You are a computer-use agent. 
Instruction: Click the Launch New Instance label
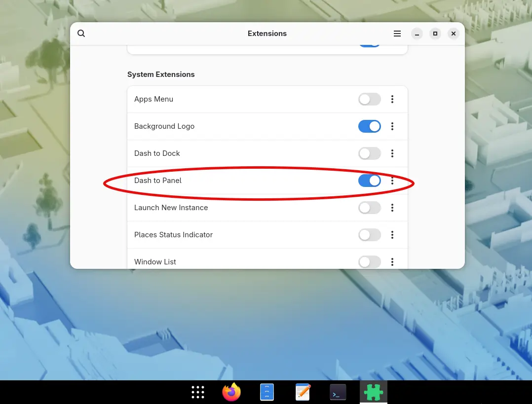point(171,208)
